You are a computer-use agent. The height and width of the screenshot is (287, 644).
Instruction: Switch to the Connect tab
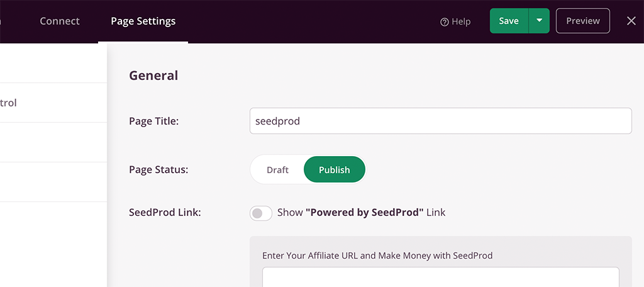point(60,21)
